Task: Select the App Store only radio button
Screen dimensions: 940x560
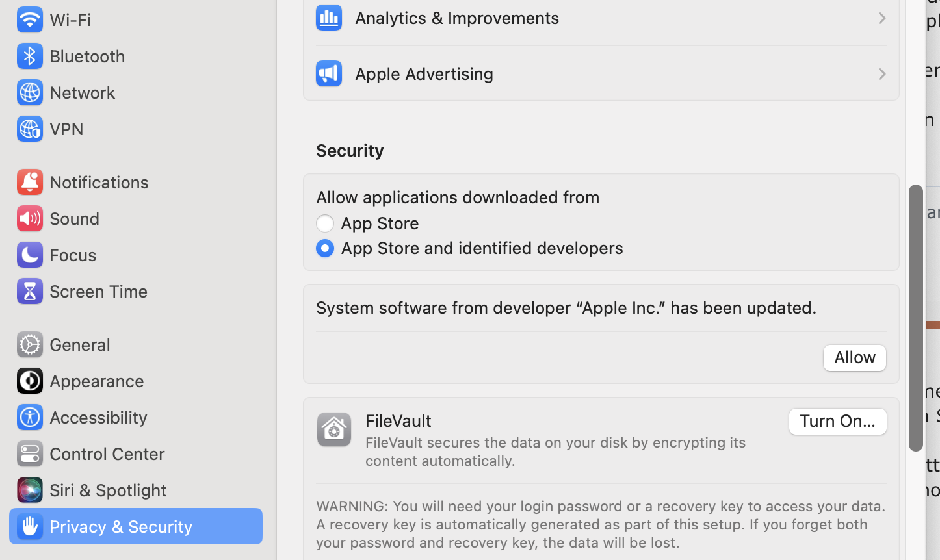Action: click(325, 223)
